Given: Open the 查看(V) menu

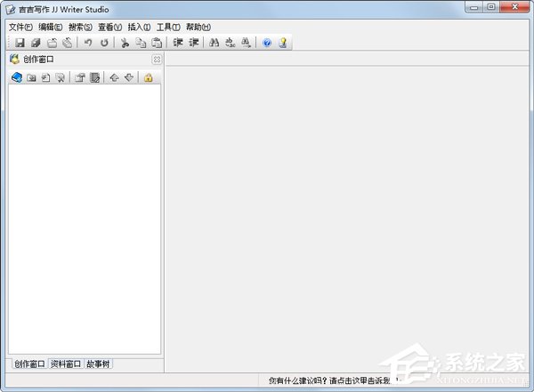Looking at the screenshot, I should point(110,27).
